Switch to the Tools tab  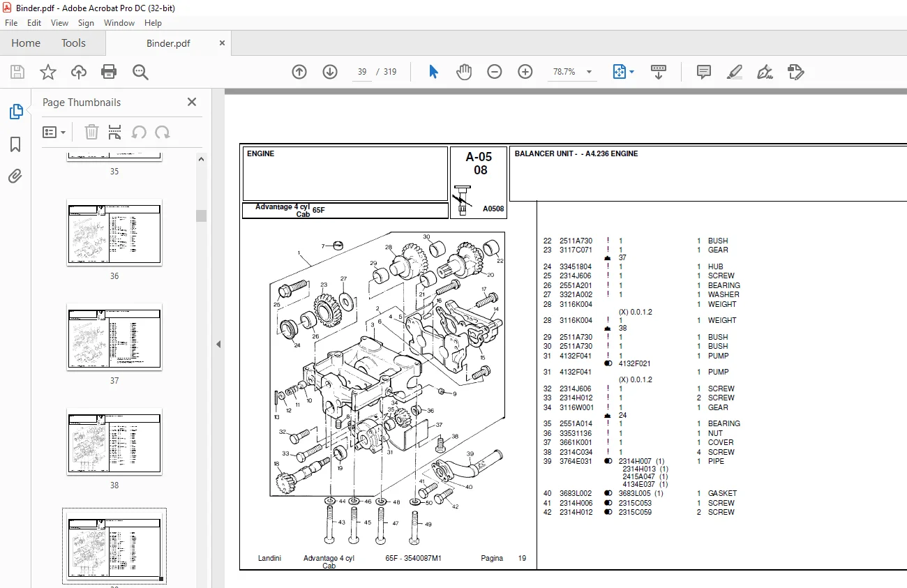[73, 43]
